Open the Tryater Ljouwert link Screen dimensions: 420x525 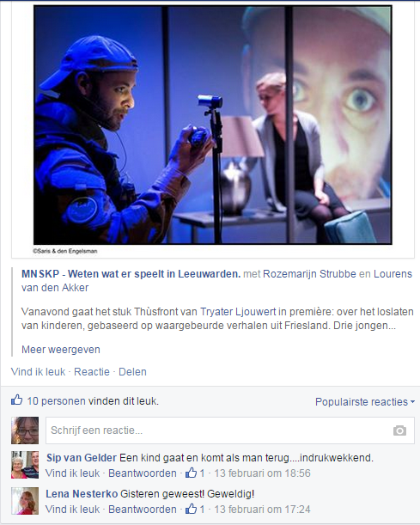pos(238,312)
